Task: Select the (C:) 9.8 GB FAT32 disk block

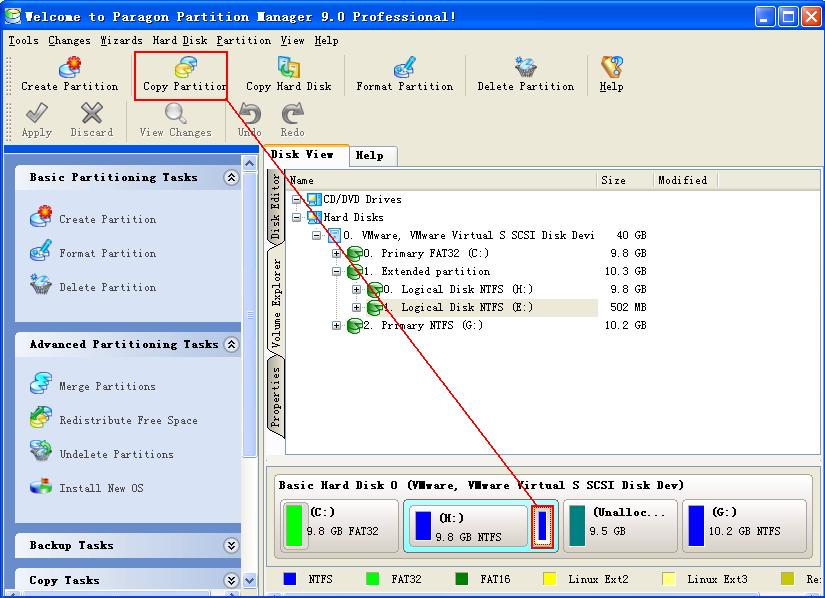Action: point(340,525)
